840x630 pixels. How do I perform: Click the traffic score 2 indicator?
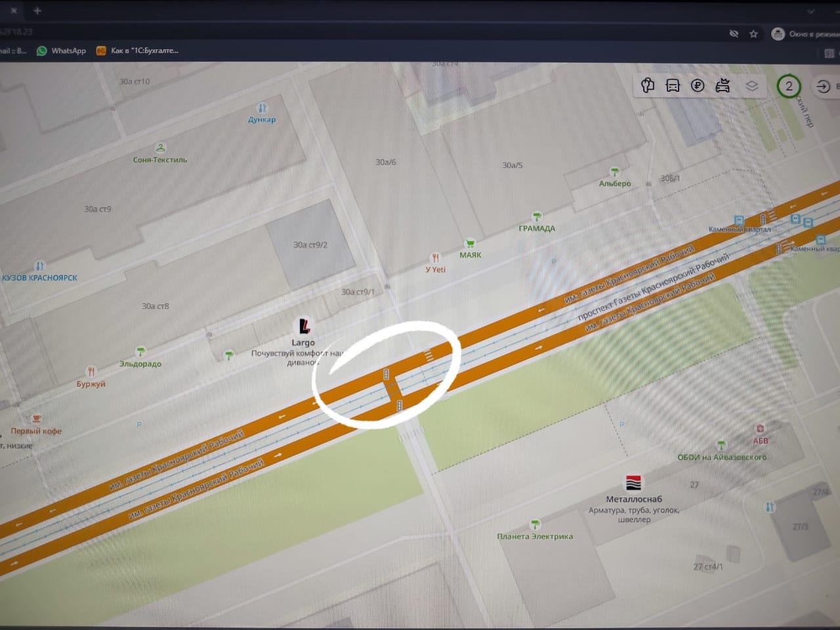[x=789, y=86]
